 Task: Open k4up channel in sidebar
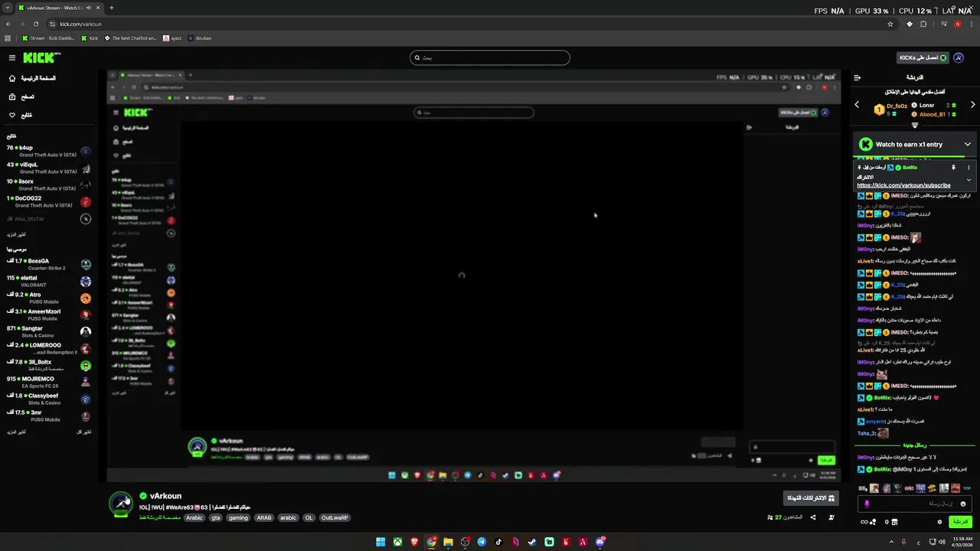(47, 151)
